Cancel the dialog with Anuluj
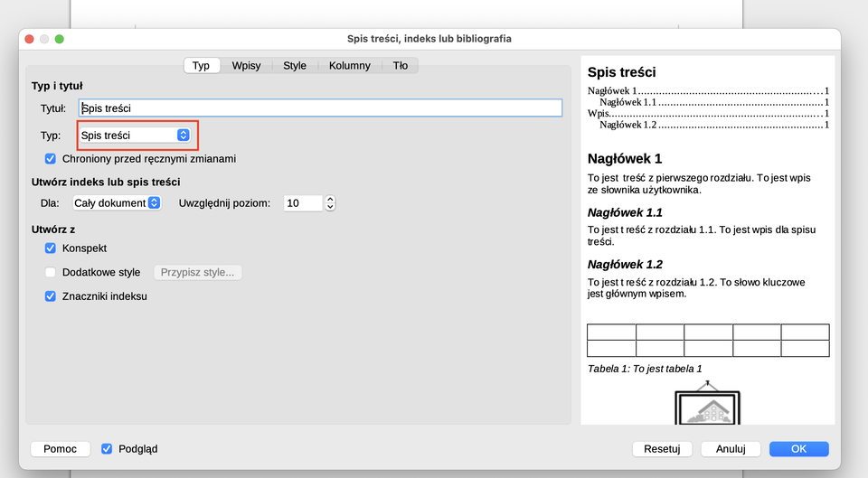 point(731,449)
